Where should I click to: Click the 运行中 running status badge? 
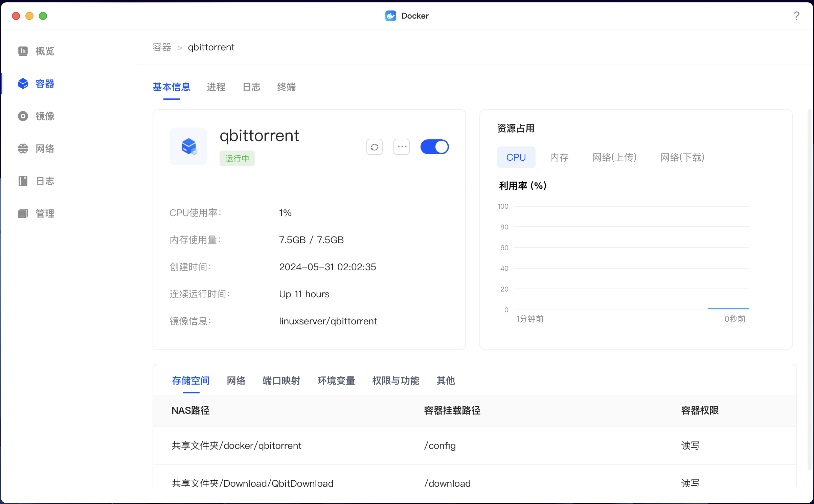point(237,159)
